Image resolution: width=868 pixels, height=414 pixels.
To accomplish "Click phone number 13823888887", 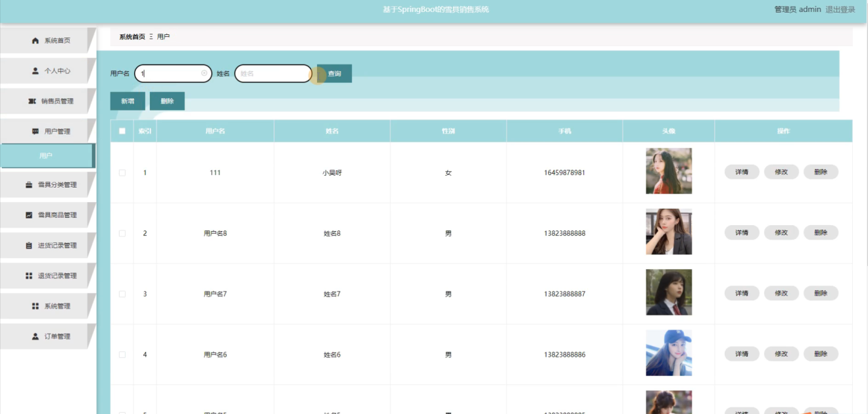I will coord(564,294).
